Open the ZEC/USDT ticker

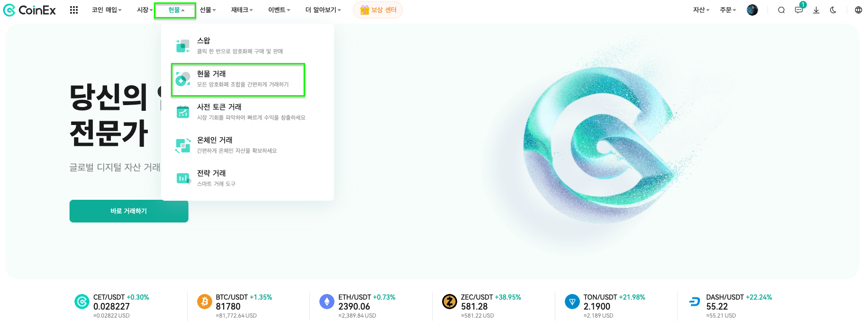pyautogui.click(x=481, y=306)
